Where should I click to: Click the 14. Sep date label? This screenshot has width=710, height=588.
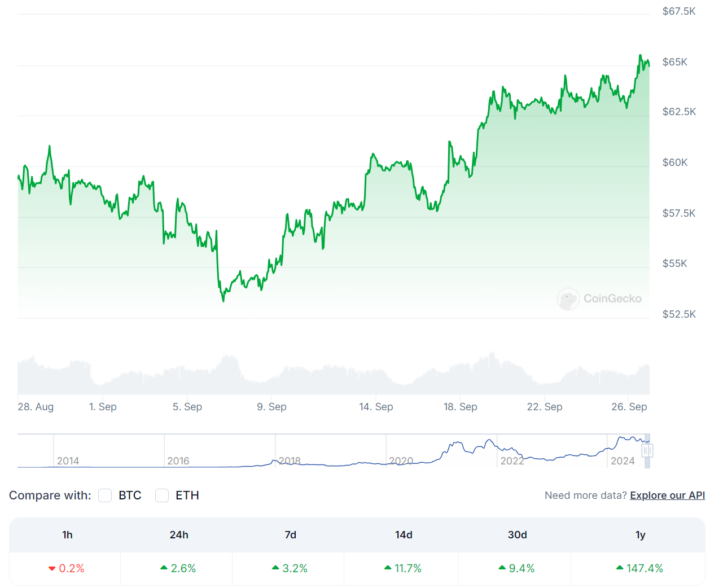tap(376, 407)
